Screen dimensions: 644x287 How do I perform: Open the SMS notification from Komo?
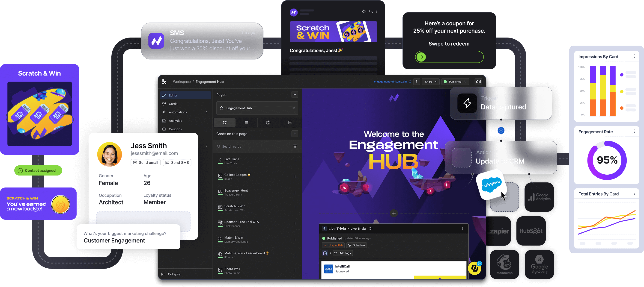pos(202,41)
